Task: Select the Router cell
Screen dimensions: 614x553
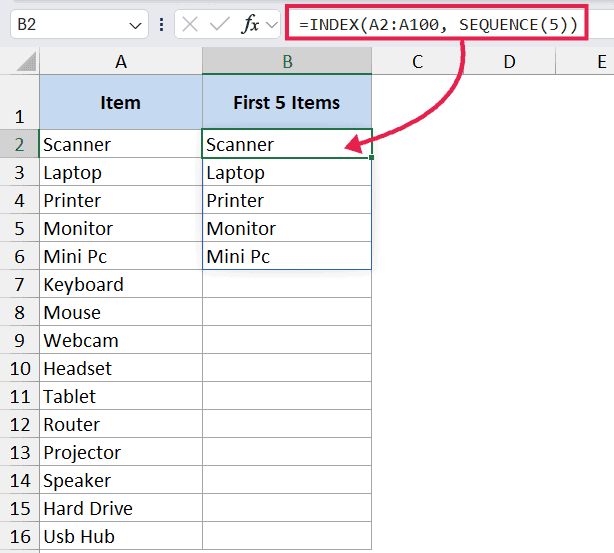Action: [x=121, y=424]
